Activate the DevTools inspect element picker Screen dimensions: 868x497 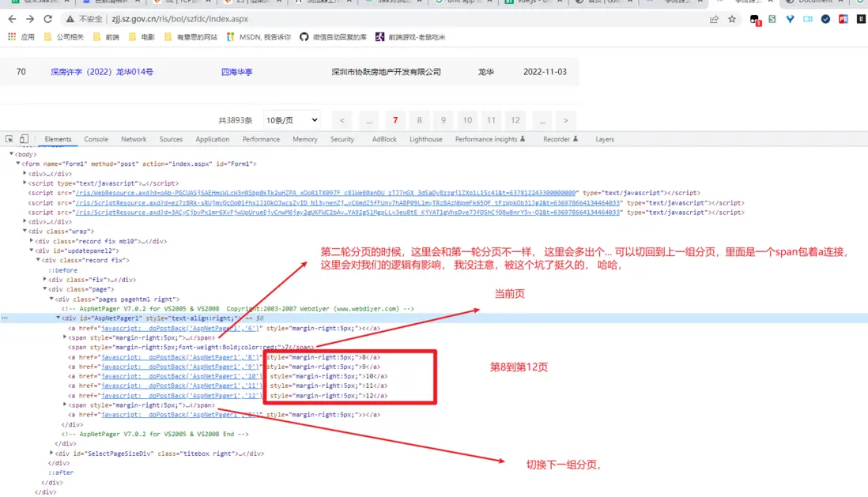(x=9, y=139)
